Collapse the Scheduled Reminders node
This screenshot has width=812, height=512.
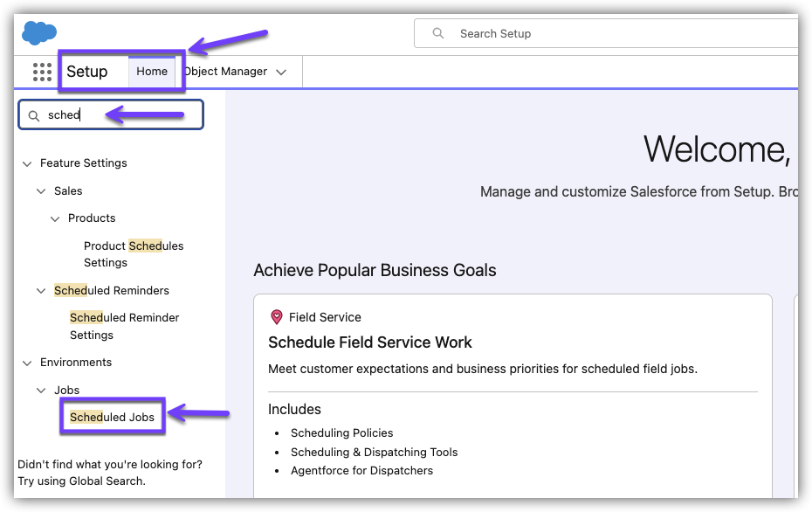click(x=41, y=291)
